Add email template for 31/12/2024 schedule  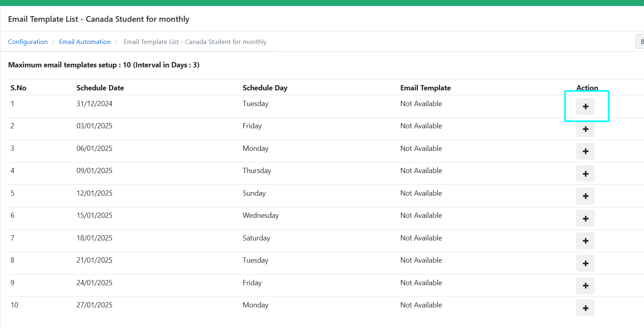[x=585, y=107]
